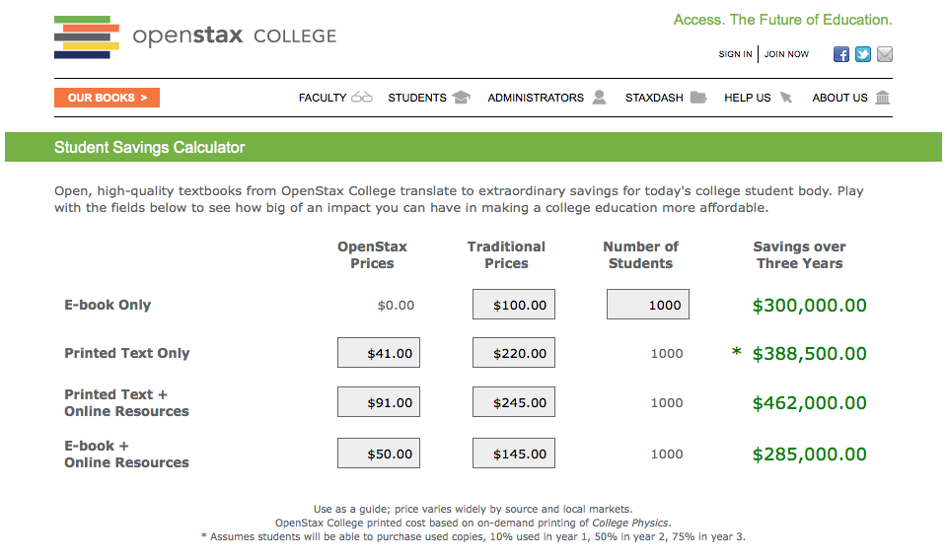This screenshot has height=560, width=947.
Task: Click the OpenStax College logo
Action: click(195, 37)
